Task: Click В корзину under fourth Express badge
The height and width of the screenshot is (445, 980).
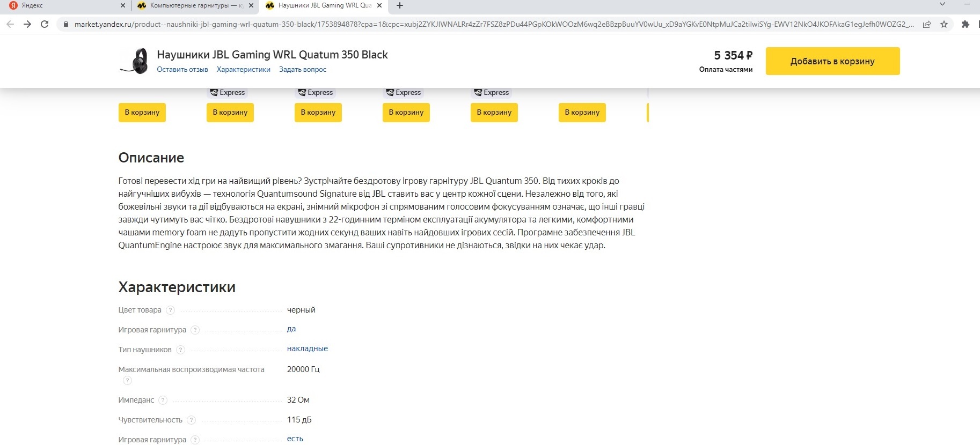Action: [x=494, y=113]
